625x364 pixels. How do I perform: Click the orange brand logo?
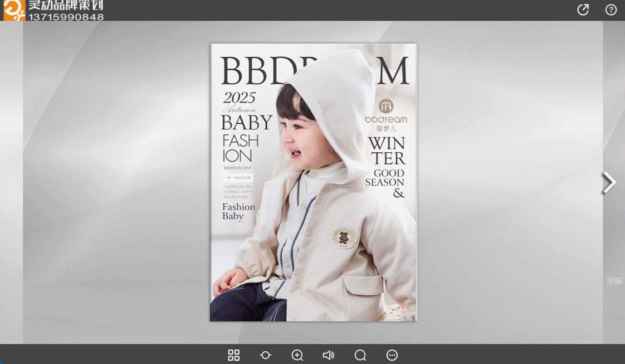[15, 10]
